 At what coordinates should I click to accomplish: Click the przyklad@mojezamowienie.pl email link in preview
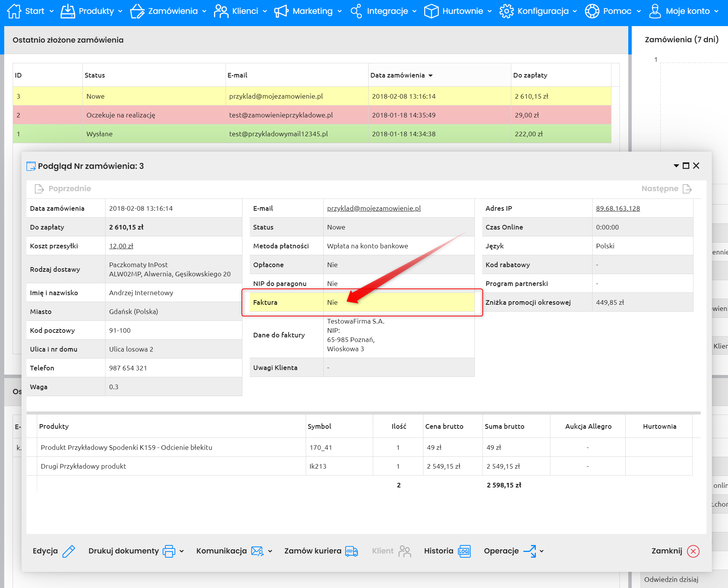[x=374, y=208]
